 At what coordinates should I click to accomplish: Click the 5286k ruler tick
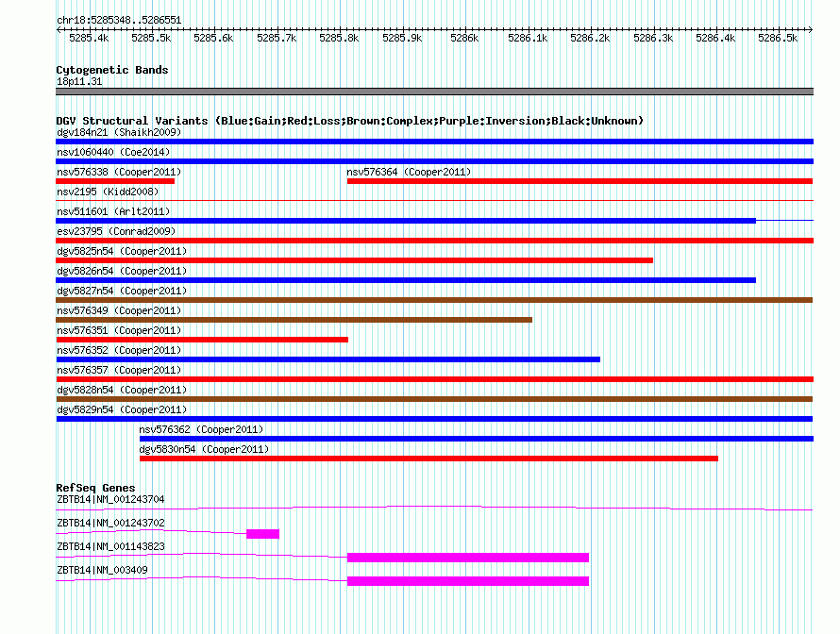(464, 38)
